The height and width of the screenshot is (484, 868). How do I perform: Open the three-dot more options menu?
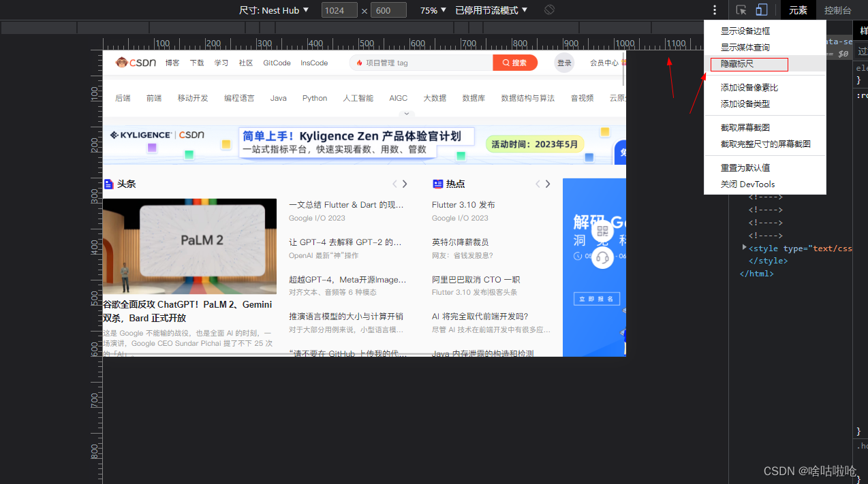[x=715, y=10]
